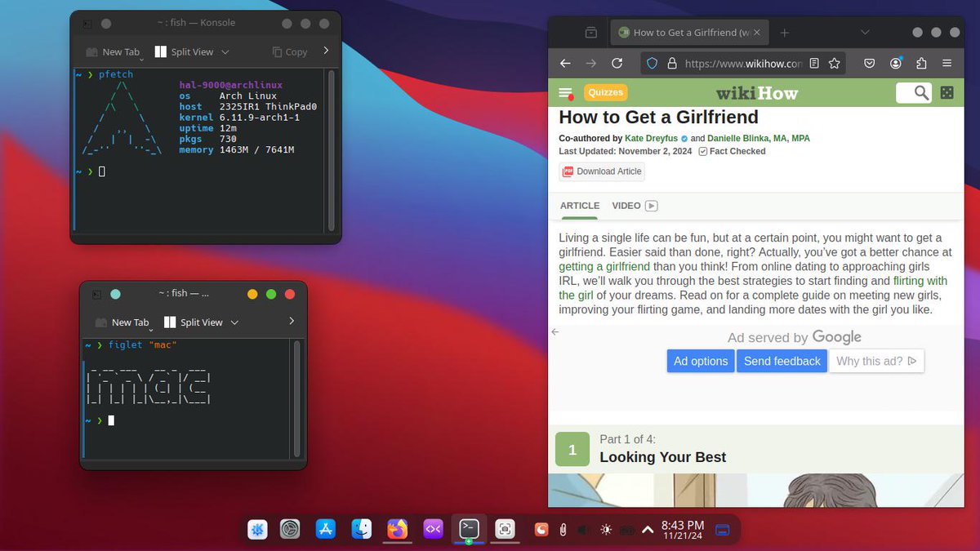Go back to the previous page in Firefox
The width and height of the screenshot is (980, 551).
tap(564, 63)
